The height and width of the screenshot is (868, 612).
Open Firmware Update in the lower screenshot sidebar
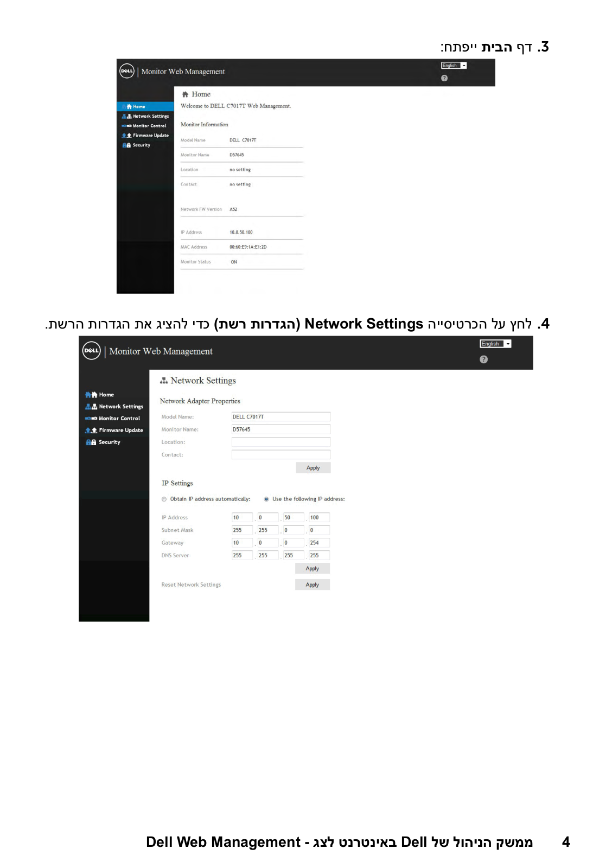click(x=114, y=430)
